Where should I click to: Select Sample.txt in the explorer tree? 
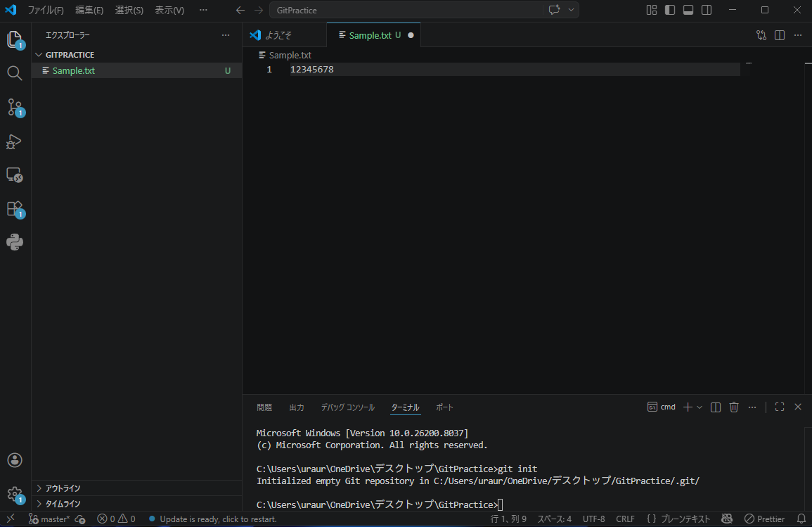(74, 70)
